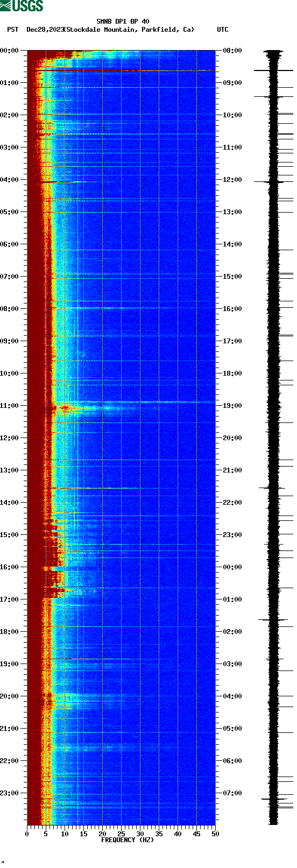Click the date Dec28,2023
297x868 pixels.
pos(45,30)
